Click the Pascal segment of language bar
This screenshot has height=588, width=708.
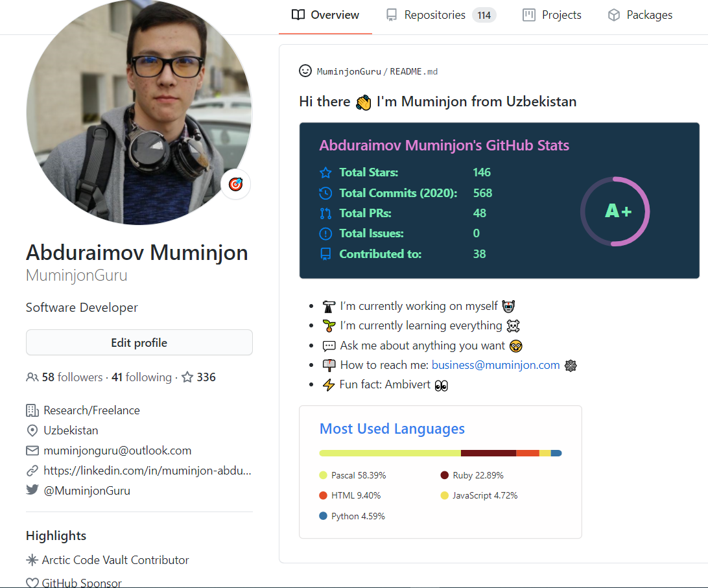coord(390,453)
